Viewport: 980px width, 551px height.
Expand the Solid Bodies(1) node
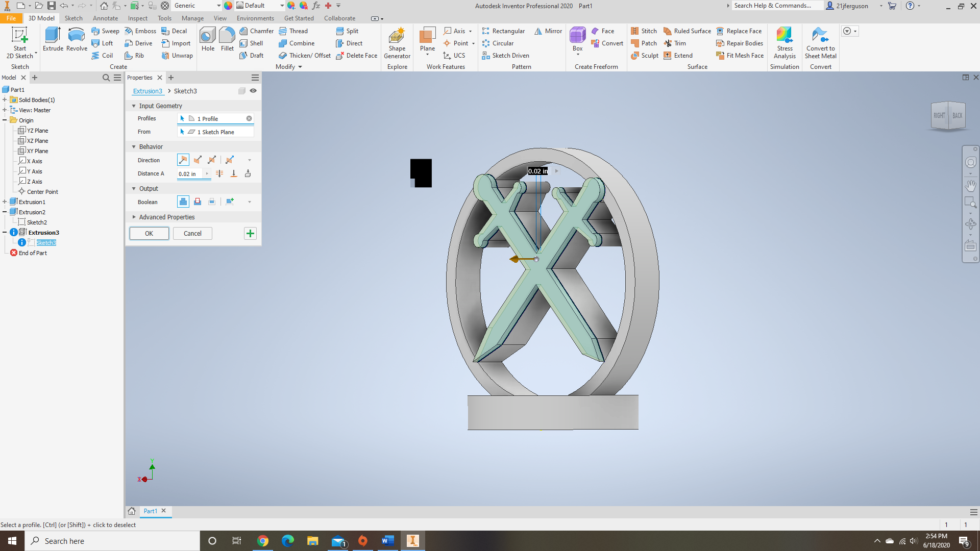coord(5,100)
